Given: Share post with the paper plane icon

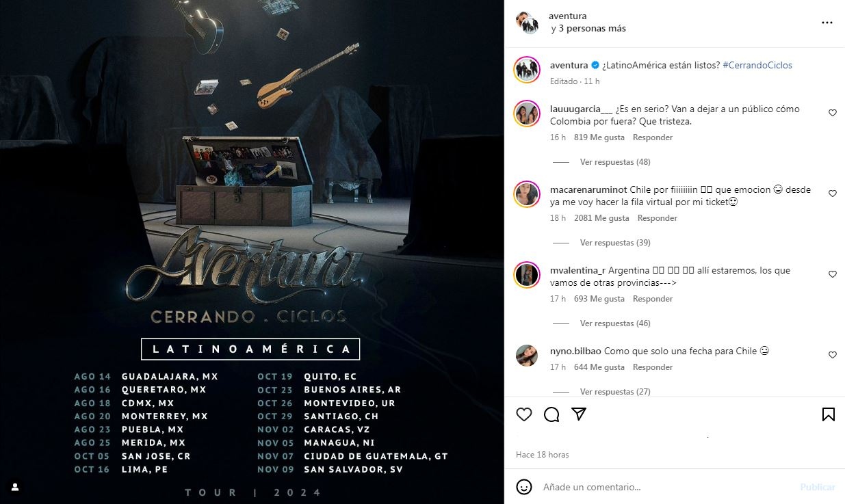Looking at the screenshot, I should (x=579, y=414).
